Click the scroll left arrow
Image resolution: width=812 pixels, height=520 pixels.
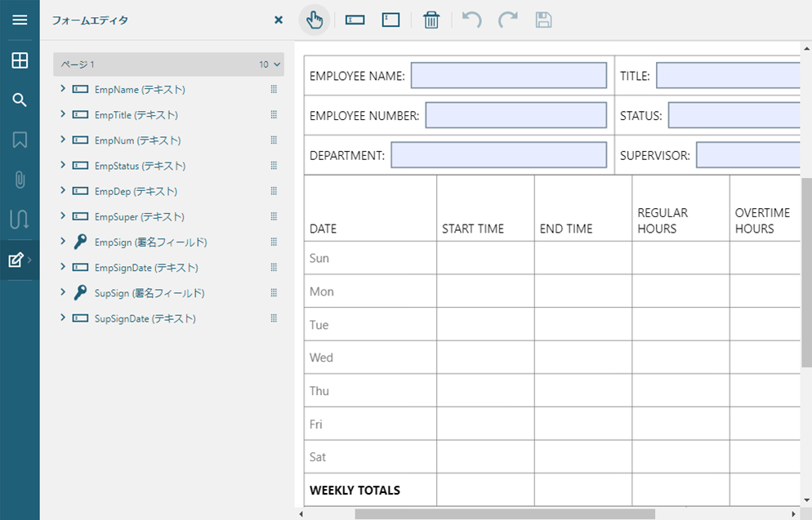point(301,513)
